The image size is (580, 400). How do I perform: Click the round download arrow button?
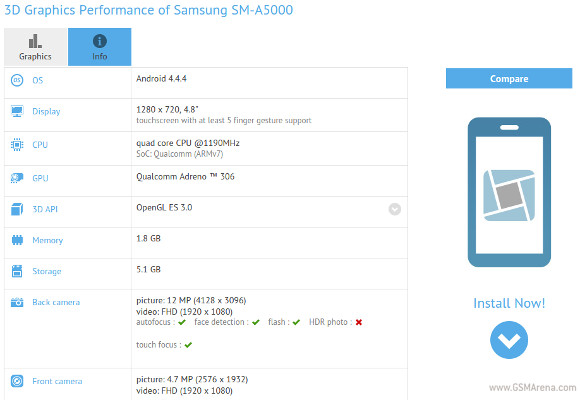point(509,340)
